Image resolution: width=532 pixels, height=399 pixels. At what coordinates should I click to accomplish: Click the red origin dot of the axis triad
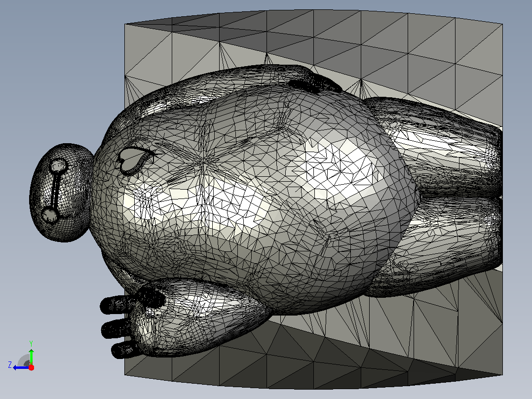click(x=31, y=367)
